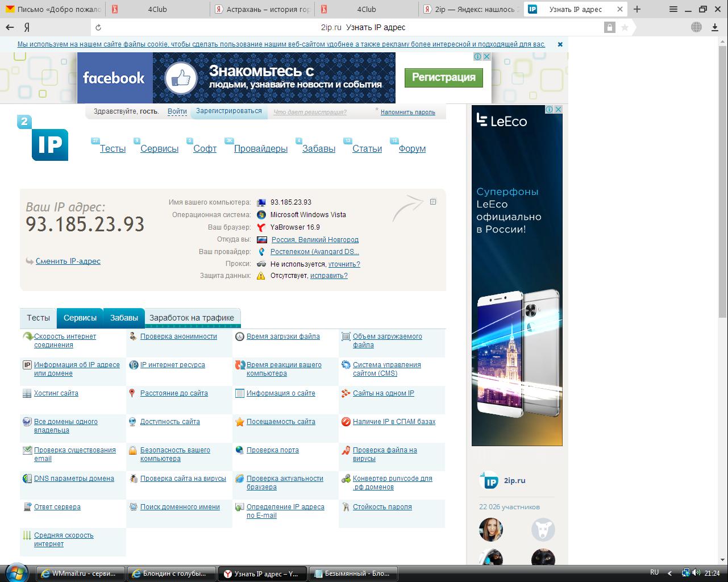Click the clock icon by Время загрузки файла
This screenshot has height=582, width=728.
(240, 336)
